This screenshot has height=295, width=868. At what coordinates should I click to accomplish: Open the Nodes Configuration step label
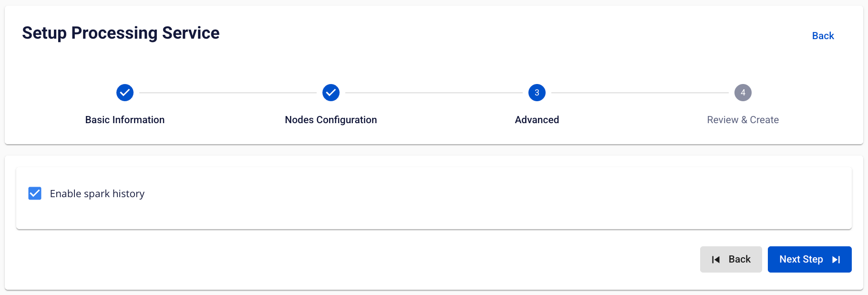[331, 120]
